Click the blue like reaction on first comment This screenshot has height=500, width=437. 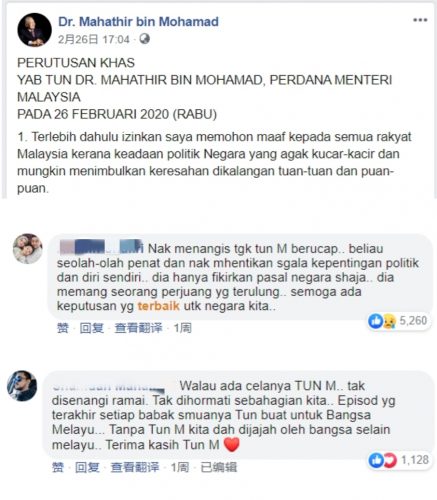click(375, 321)
